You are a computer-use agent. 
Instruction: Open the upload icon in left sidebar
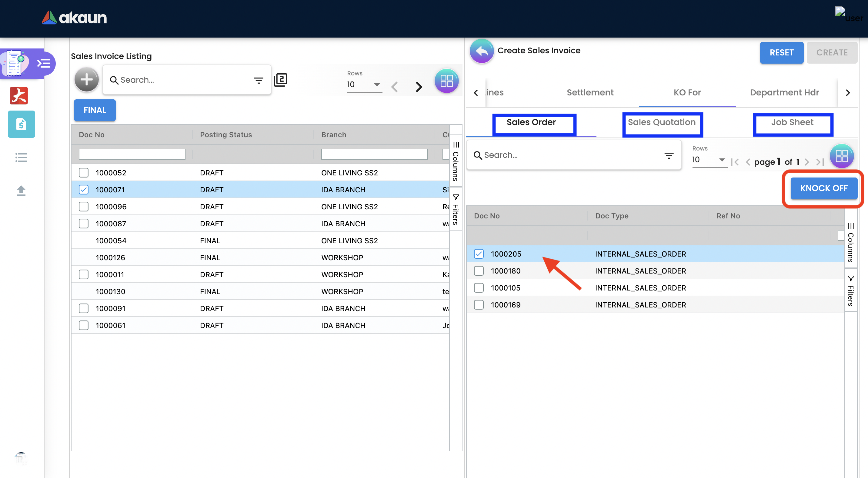21,191
